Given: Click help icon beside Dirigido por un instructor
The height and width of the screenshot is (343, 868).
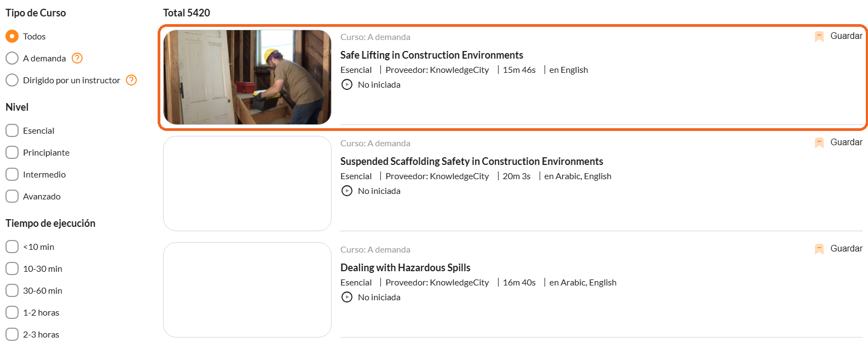Looking at the screenshot, I should (131, 80).
